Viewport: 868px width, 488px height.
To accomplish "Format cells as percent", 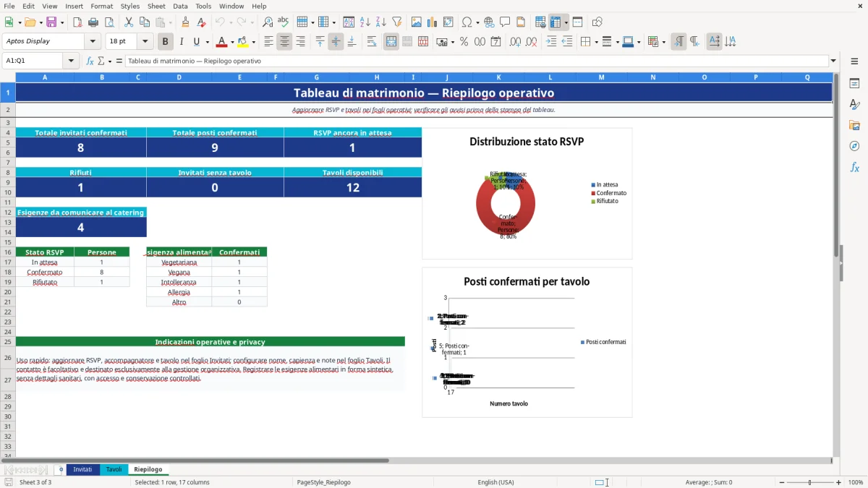I will (x=464, y=42).
